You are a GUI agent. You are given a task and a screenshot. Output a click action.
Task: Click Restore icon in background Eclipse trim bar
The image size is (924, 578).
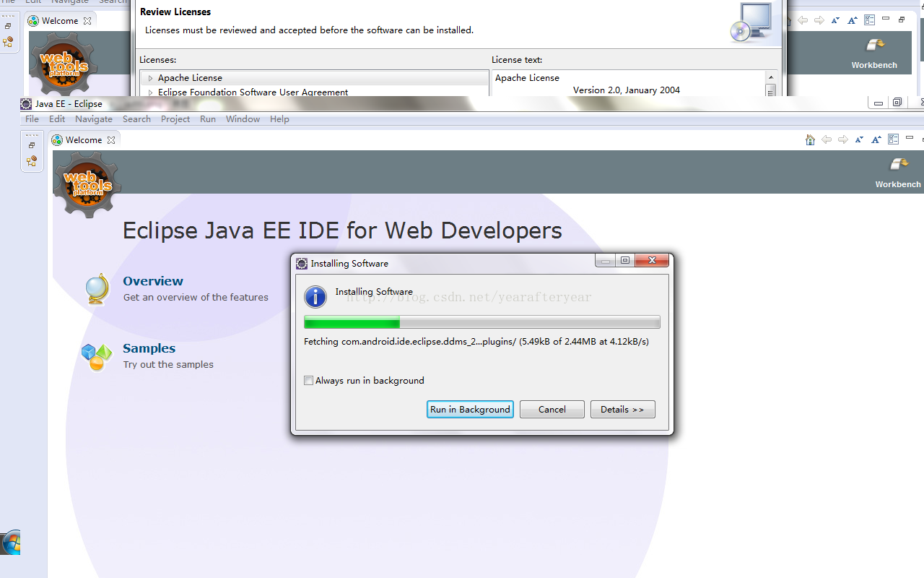[8, 26]
